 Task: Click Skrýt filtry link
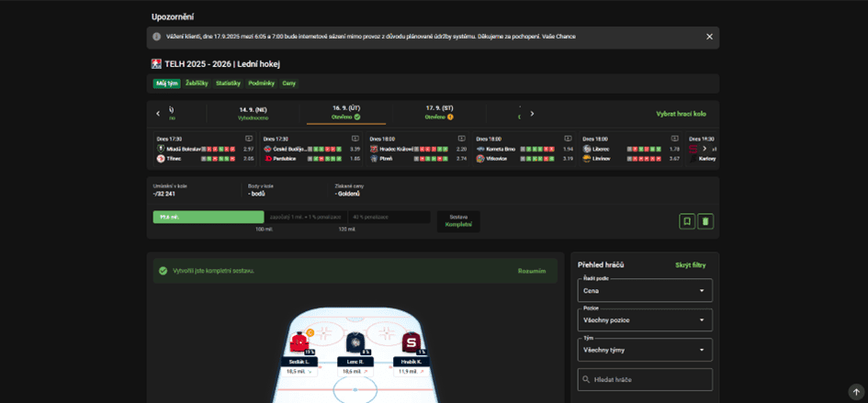691,265
